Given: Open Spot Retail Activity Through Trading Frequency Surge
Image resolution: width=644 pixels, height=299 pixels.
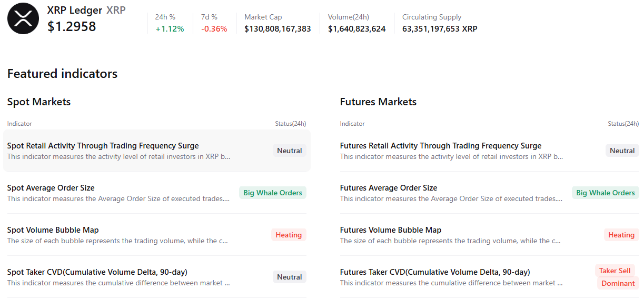Looking at the screenshot, I should point(157,151).
